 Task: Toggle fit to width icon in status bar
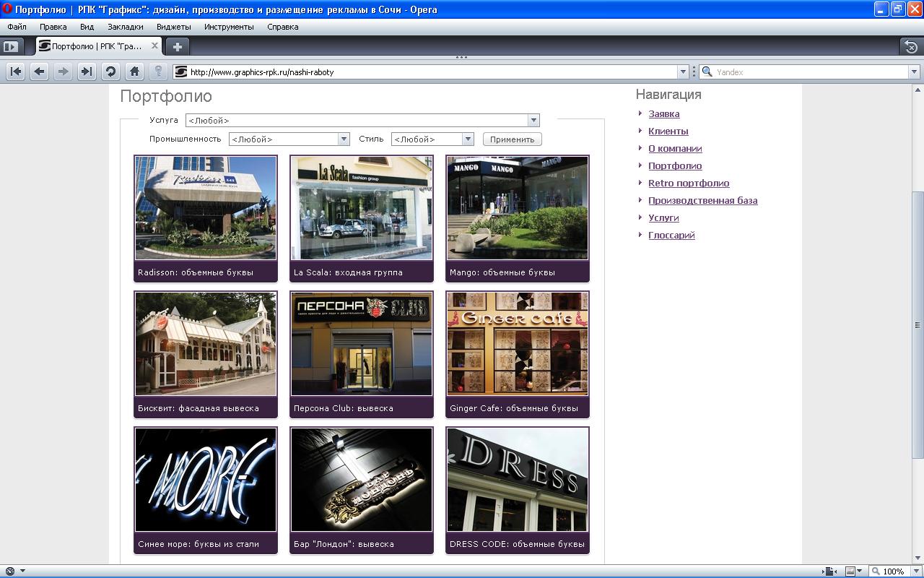[830, 571]
